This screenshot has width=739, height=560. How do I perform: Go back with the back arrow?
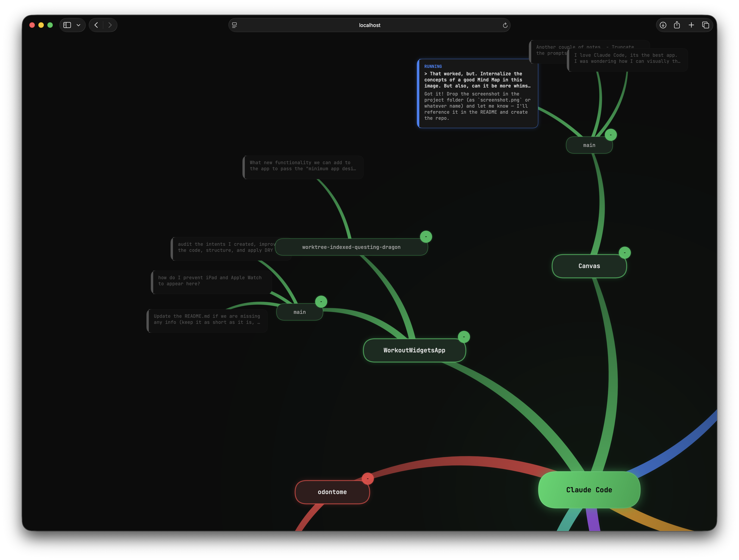pos(96,25)
